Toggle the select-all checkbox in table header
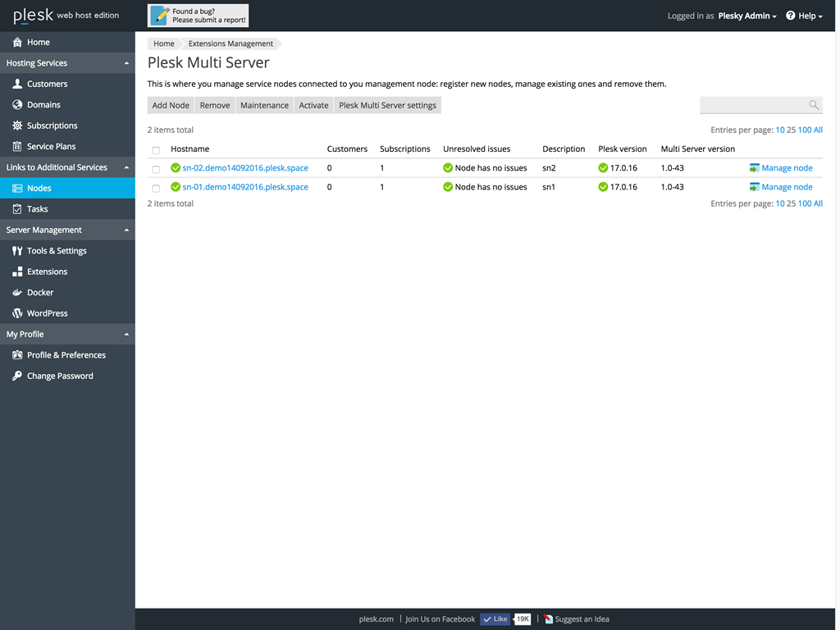Screen dimensions: 840x630 click(156, 150)
